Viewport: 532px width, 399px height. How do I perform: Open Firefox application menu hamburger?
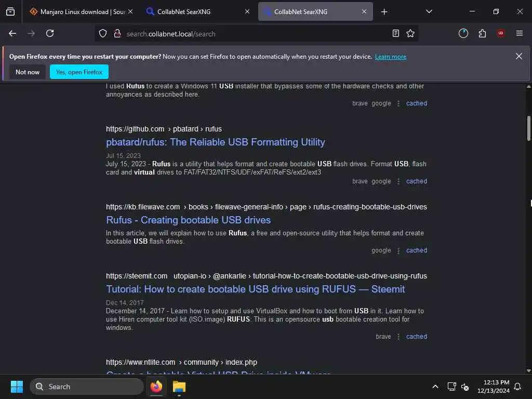click(x=520, y=33)
